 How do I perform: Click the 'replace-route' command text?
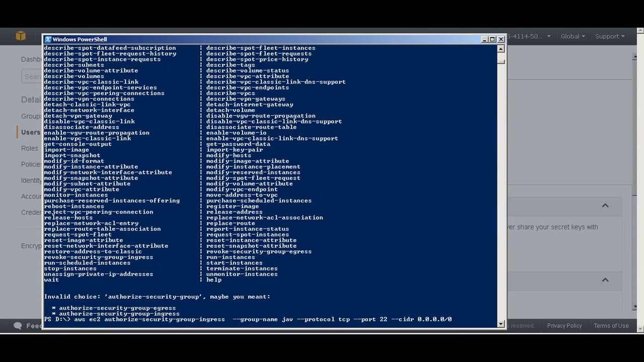tap(230, 223)
